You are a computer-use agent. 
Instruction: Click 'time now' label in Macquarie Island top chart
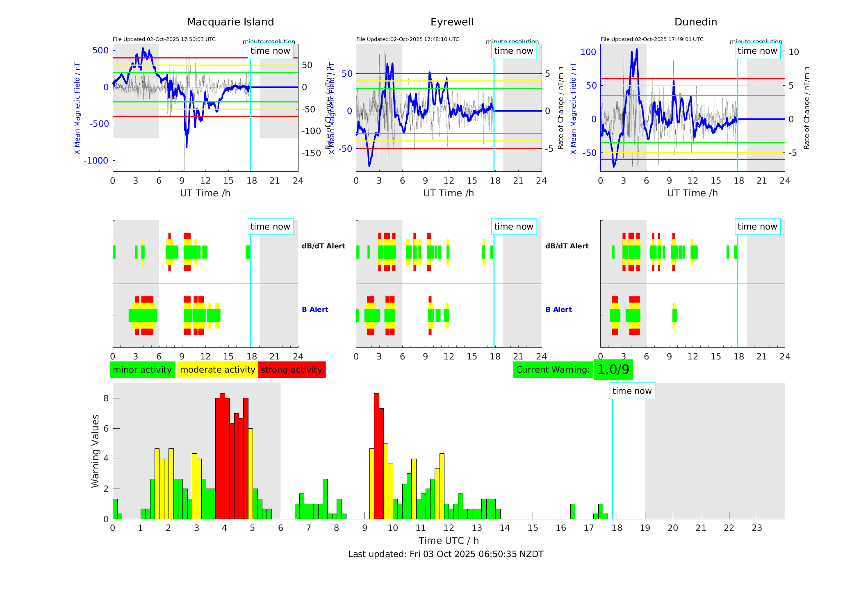270,51
